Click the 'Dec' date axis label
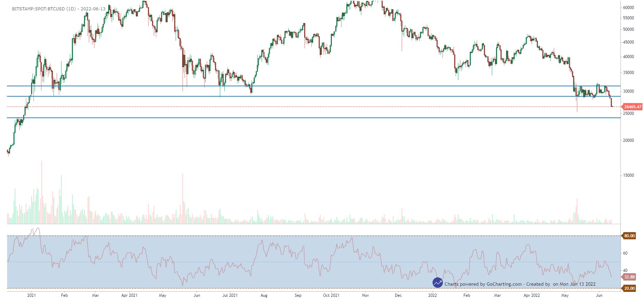 [398, 295]
